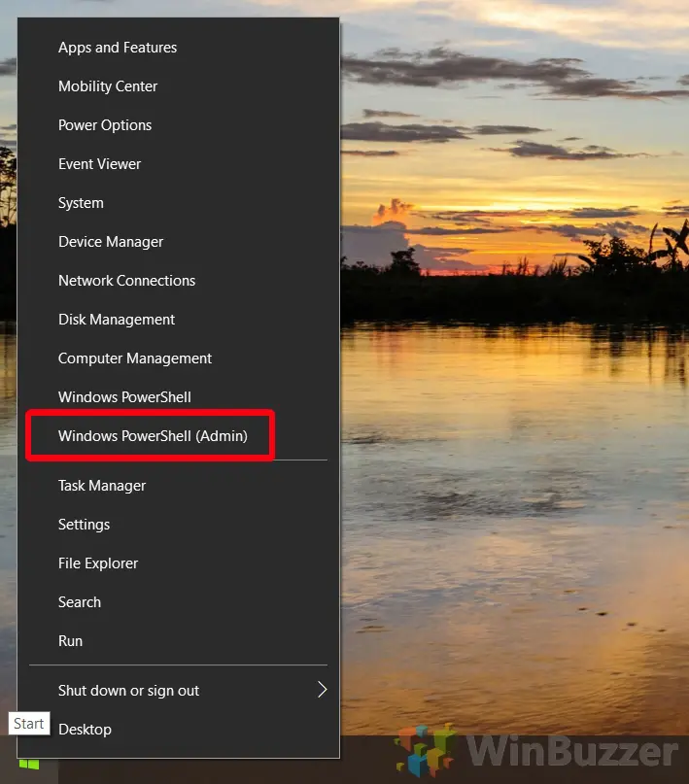This screenshot has width=689, height=784.
Task: Launch Windows PowerShell (Admin)
Action: tap(178, 436)
